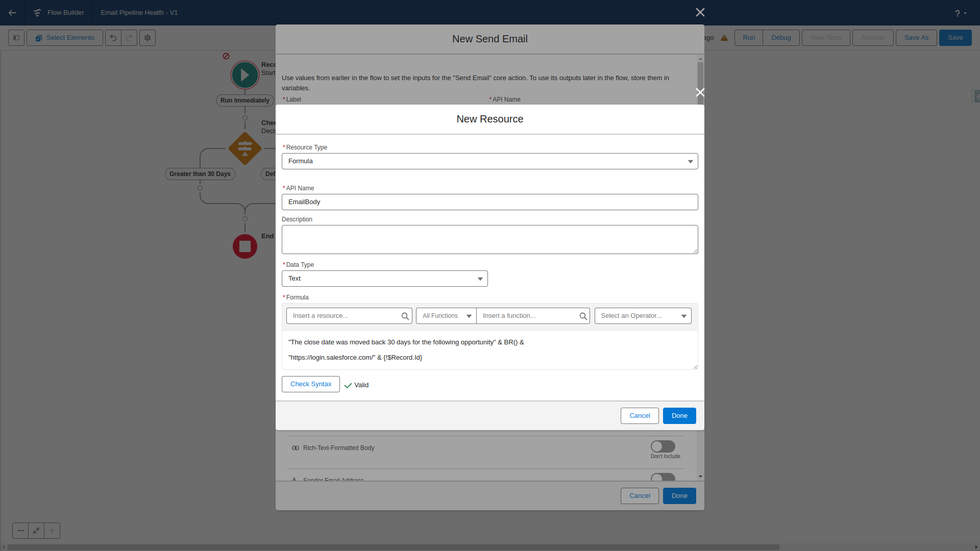Toggle Rich-Text-Formatted Body include switch
This screenshot has height=551, width=980.
click(x=663, y=446)
